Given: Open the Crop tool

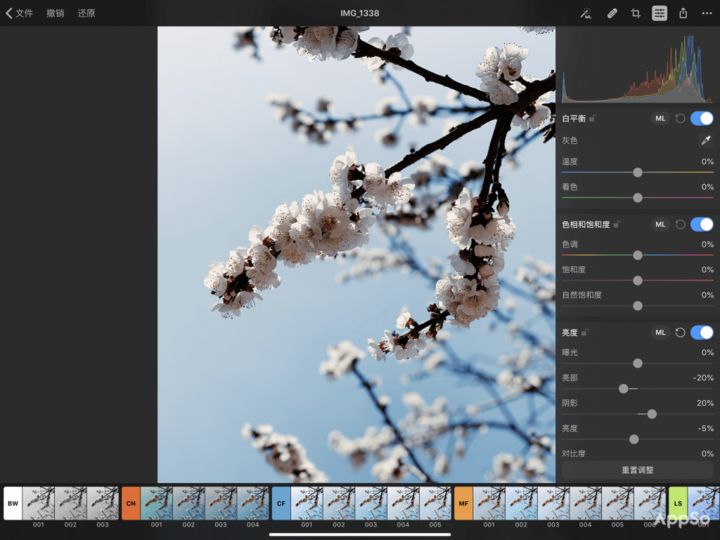Looking at the screenshot, I should (635, 13).
